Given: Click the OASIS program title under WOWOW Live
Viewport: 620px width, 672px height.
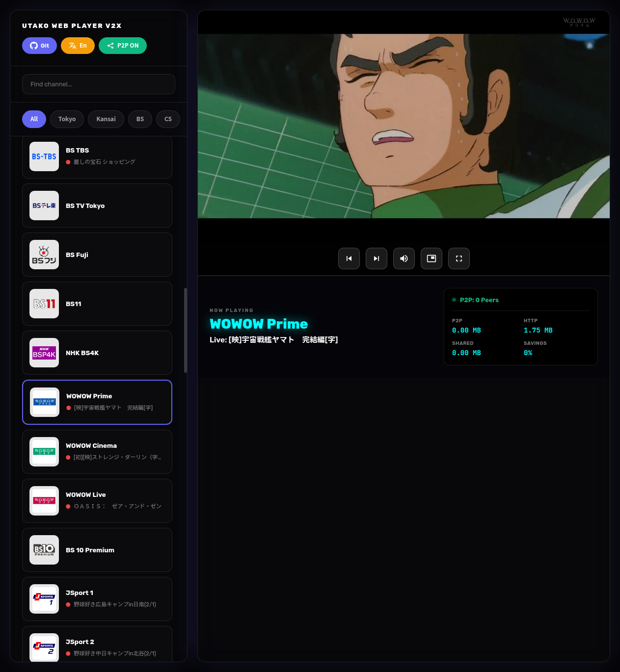Looking at the screenshot, I should 118,506.
